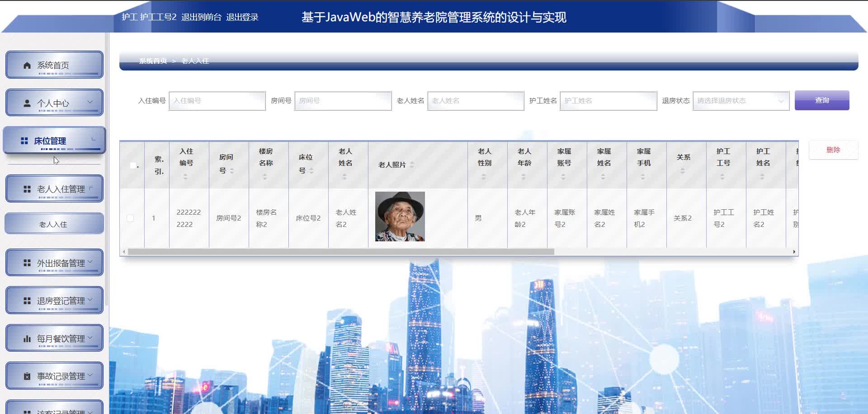Viewport: 868px width, 414px height.
Task: Click the grid icon beside 外出报备管理
Action: pyautogui.click(x=27, y=263)
